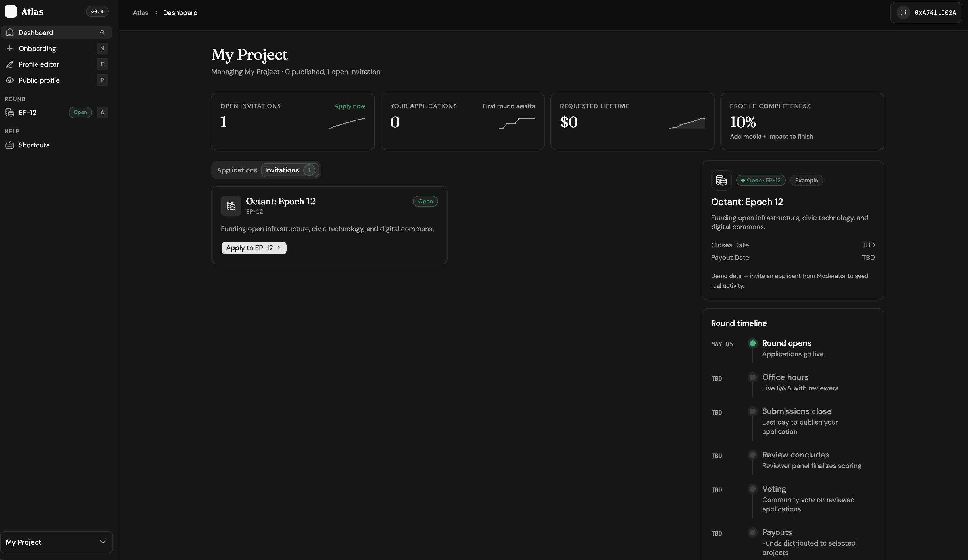Click the Dashboard G shortcut key badge

[102, 33]
